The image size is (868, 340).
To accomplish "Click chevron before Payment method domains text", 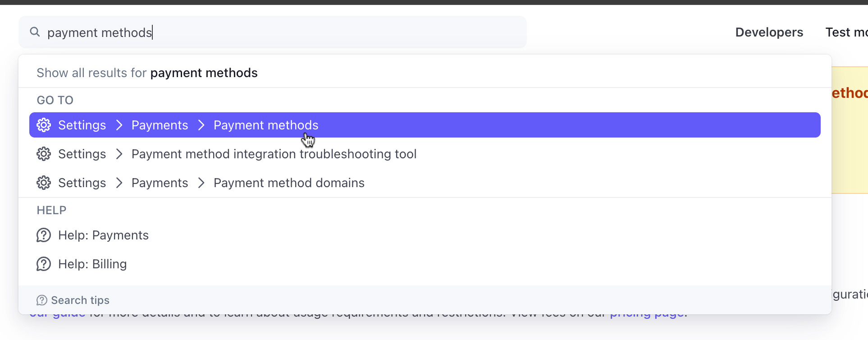I will (x=201, y=183).
